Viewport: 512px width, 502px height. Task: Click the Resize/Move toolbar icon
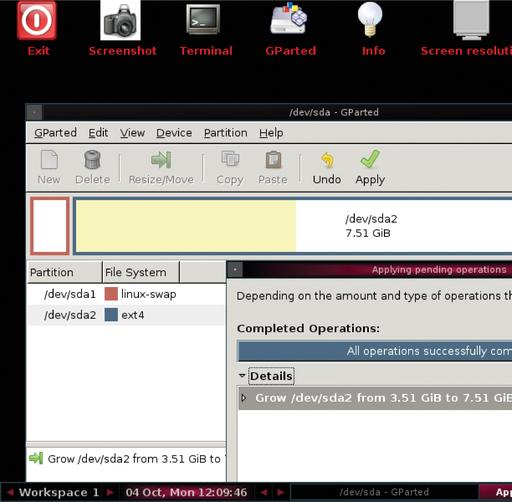161,160
